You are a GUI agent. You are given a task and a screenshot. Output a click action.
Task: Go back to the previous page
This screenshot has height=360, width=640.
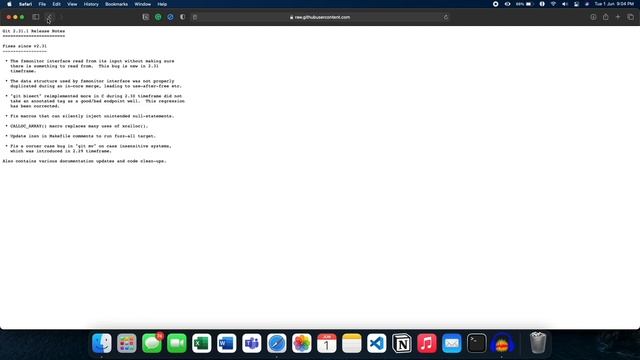click(49, 17)
